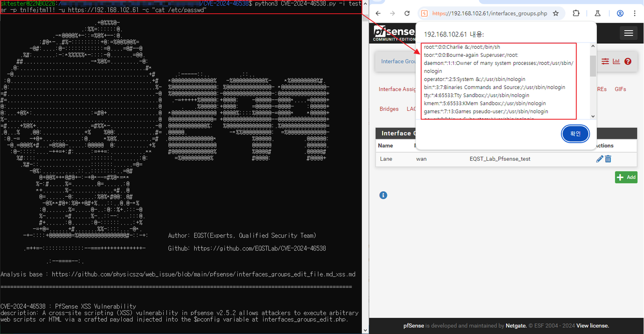Open the Netgate link in footer
The height and width of the screenshot is (334, 644).
(517, 325)
